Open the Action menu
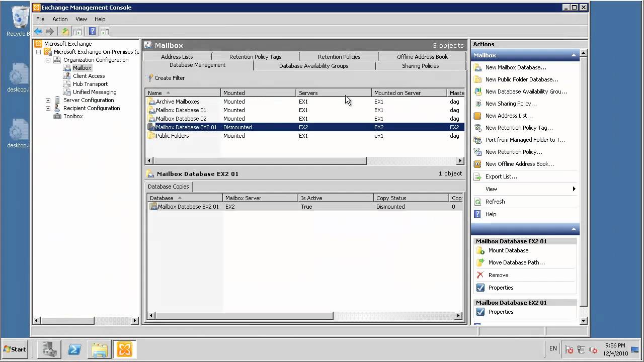Screen dimensions: 644x362 [x=60, y=19]
